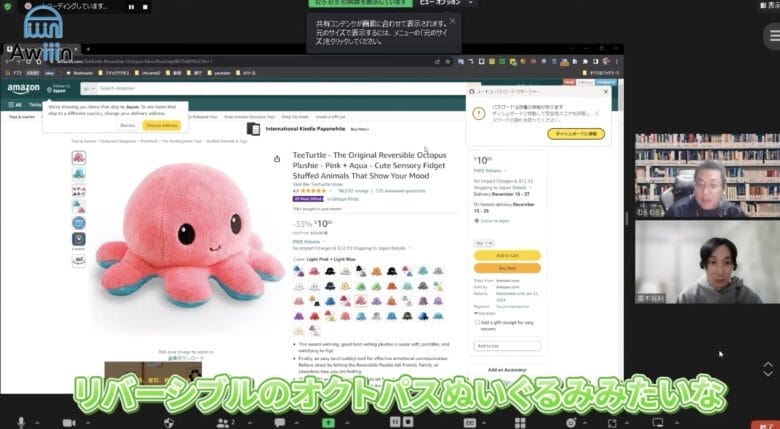The image size is (780, 429).
Task: Open the search category All dropdown
Action: 90,89
